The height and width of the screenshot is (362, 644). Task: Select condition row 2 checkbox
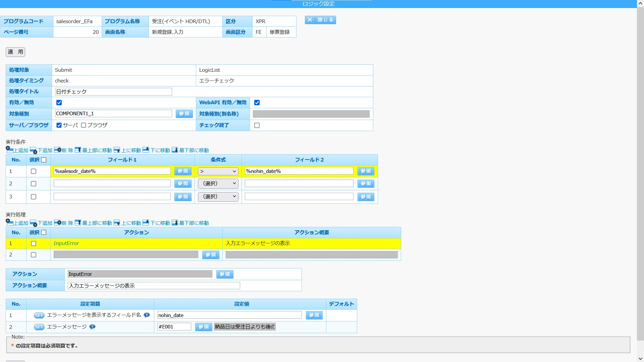coord(34,184)
